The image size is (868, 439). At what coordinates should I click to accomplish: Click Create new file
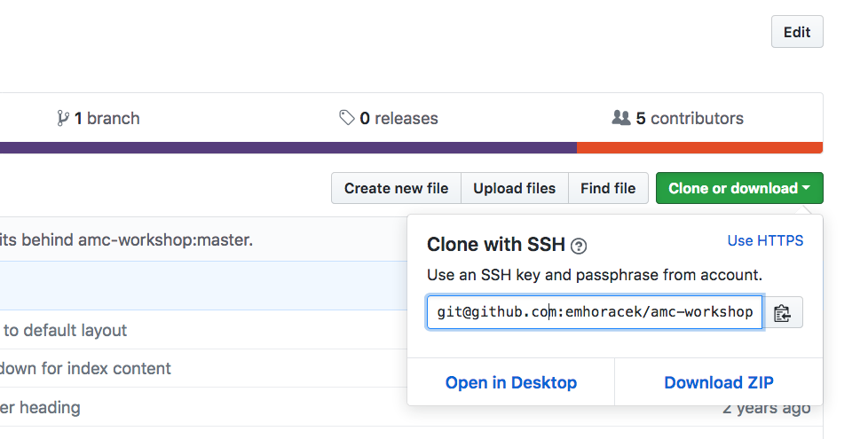click(x=397, y=189)
